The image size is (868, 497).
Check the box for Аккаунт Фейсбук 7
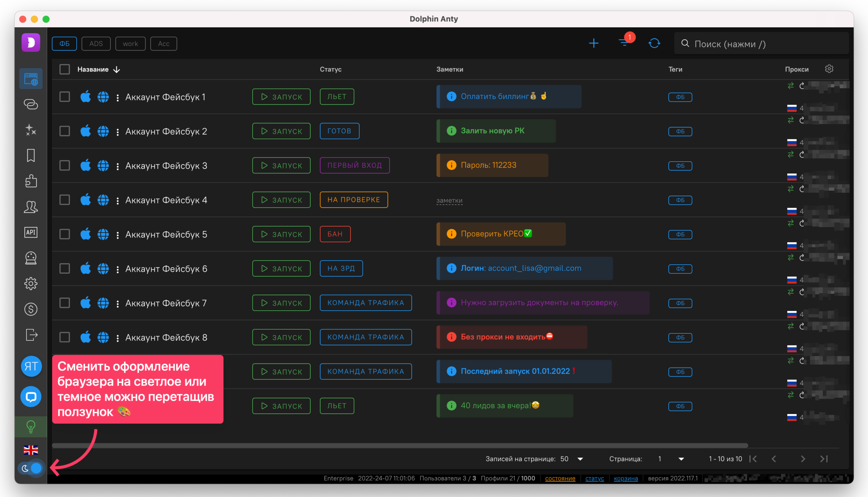click(64, 303)
